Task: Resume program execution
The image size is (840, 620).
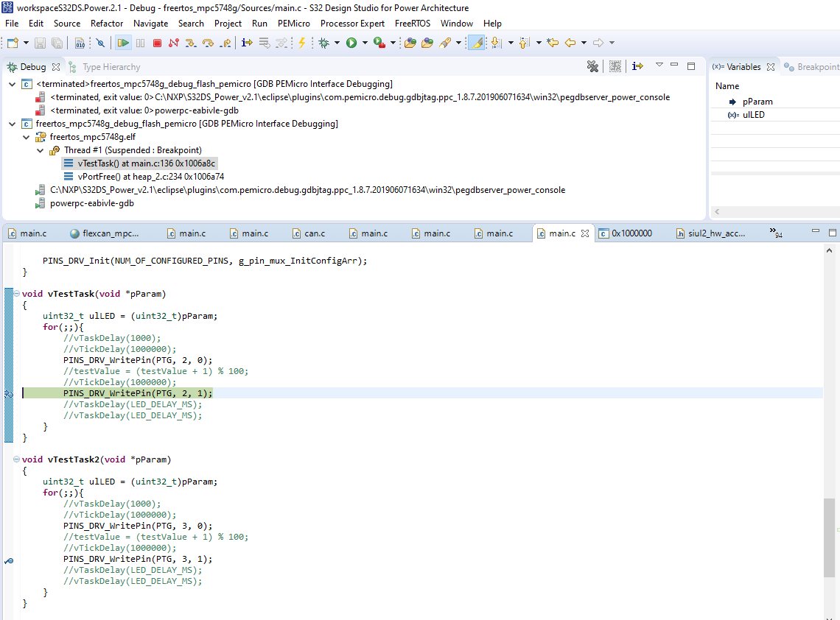Action: [x=122, y=42]
